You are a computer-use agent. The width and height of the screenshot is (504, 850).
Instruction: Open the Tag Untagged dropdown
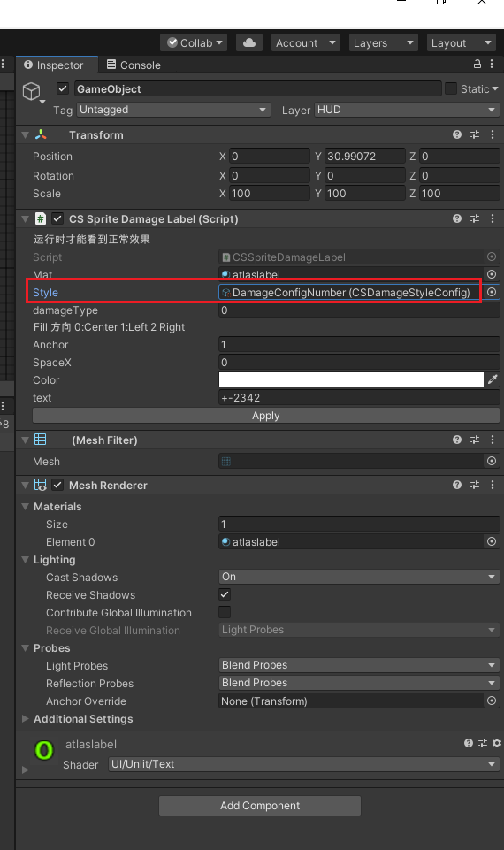pos(173,110)
